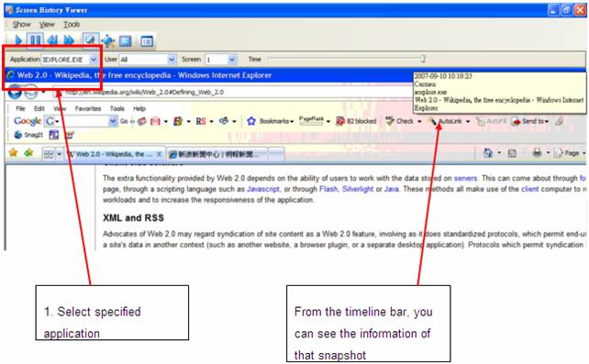Screen dimensions: 589x364
Task: Open the Edit menu in Internet Explorer
Action: pos(39,108)
